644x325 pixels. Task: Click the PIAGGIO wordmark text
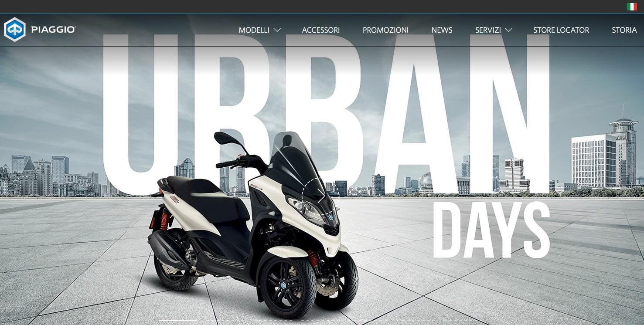[53, 30]
